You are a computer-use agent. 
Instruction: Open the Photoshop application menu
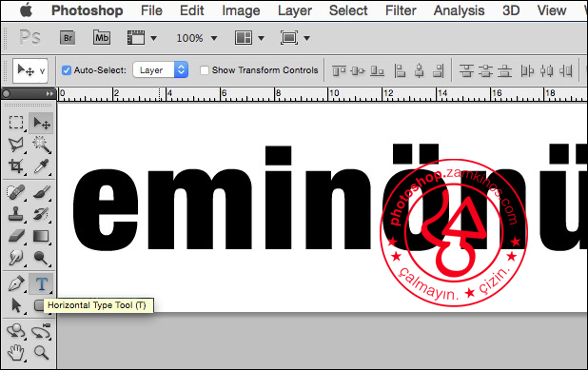point(87,10)
